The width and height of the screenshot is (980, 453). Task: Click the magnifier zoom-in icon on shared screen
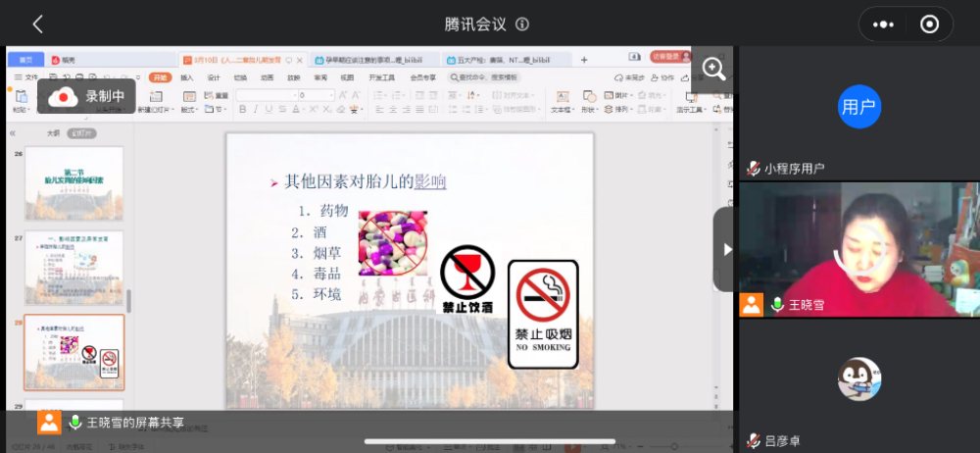point(714,69)
